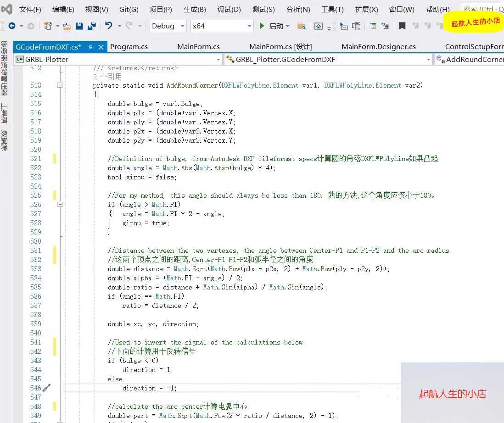504x423 pixels.
Task: Click the Navigate Backward arrow icon
Action: tap(12, 26)
